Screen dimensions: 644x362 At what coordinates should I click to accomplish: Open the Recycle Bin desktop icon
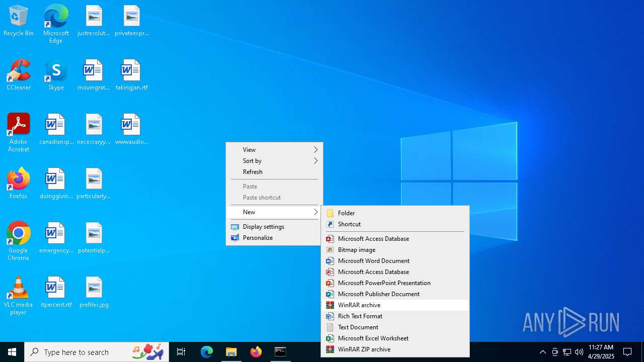tap(19, 21)
